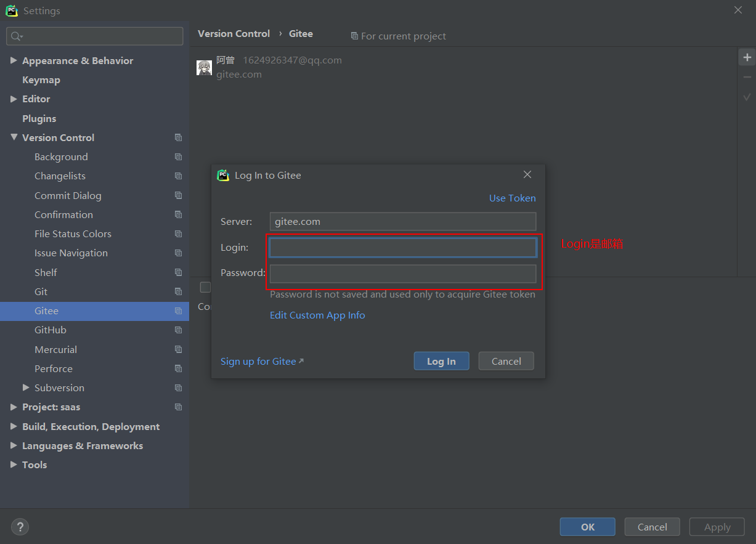Click the Apply button
Image resolution: width=756 pixels, height=544 pixels.
(717, 527)
